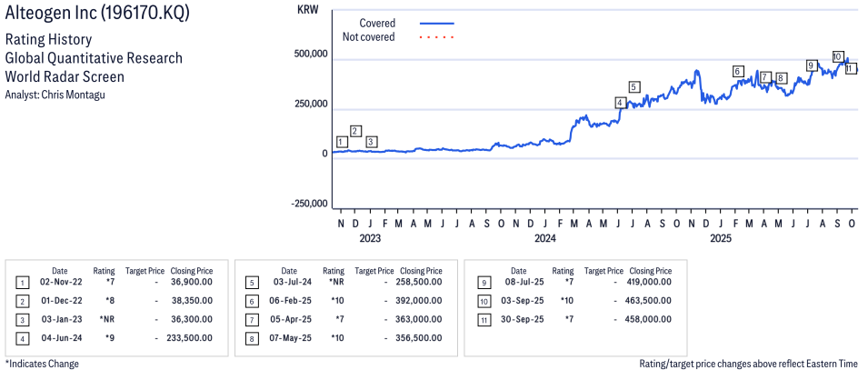Select the 2024 year label below the chart
Image resolution: width=868 pixels, height=370 pixels.
544,238
